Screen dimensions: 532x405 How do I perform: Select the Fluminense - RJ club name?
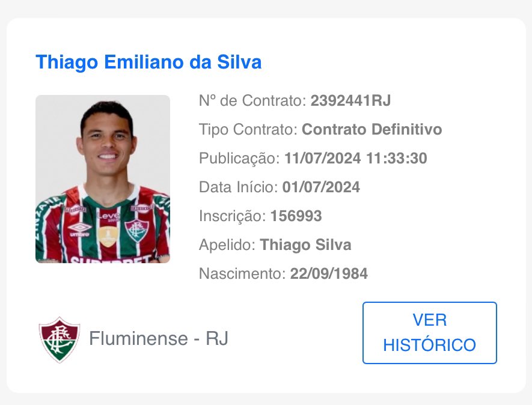(x=159, y=339)
